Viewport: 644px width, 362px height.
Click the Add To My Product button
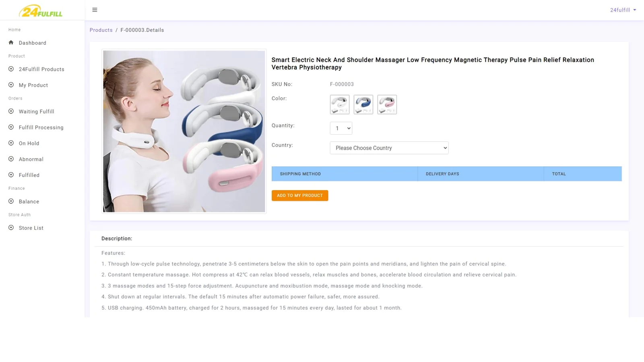300,195
